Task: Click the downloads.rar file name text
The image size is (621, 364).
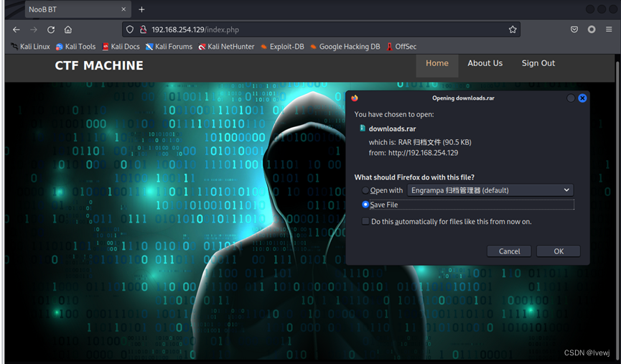Action: (x=392, y=129)
